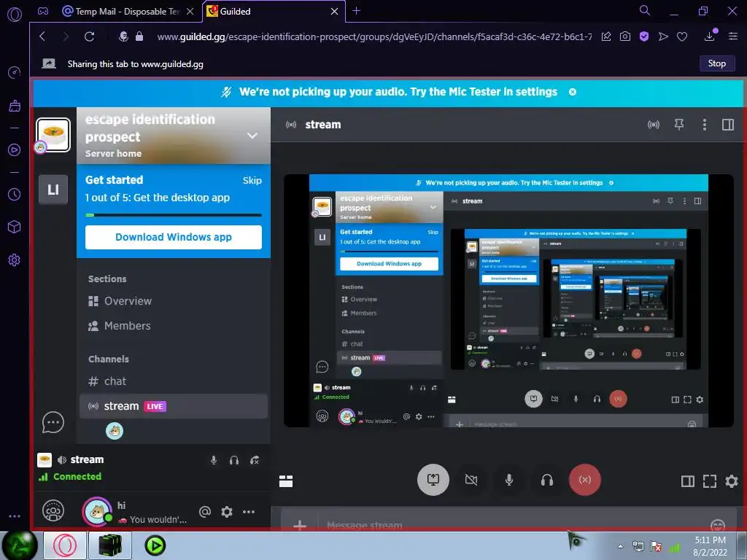Viewport: 747px width, 560px height.
Task: Open user settings gear beside profile
Action: 227,512
